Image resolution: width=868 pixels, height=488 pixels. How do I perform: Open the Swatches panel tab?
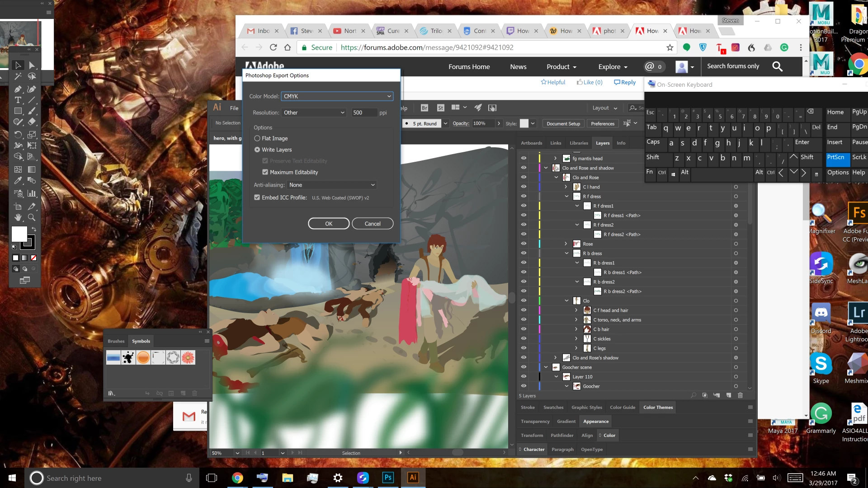pos(553,407)
